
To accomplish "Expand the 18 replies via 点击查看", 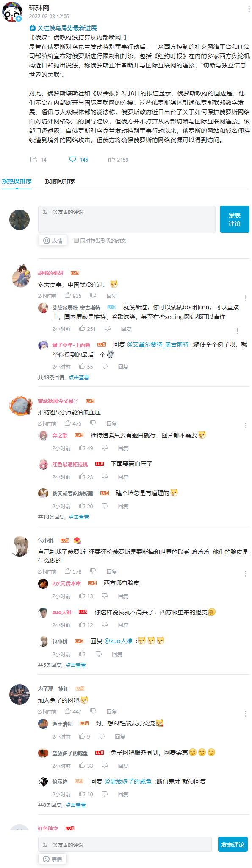I will [79, 517].
